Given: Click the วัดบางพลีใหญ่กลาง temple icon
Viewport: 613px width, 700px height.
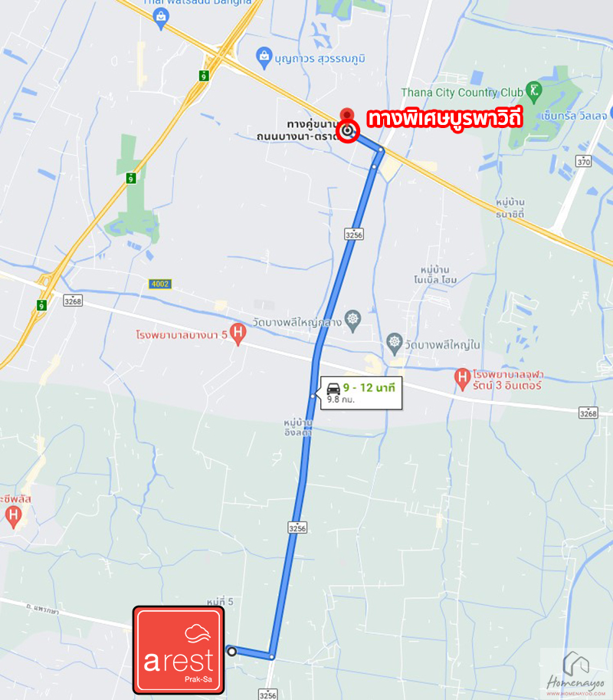Looking at the screenshot, I should [353, 320].
